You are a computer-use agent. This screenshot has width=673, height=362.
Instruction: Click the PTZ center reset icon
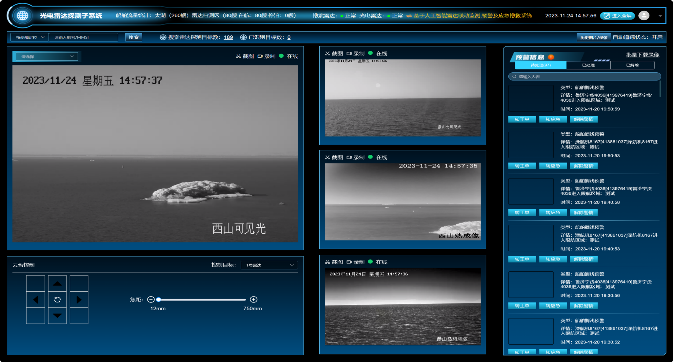[x=58, y=300]
